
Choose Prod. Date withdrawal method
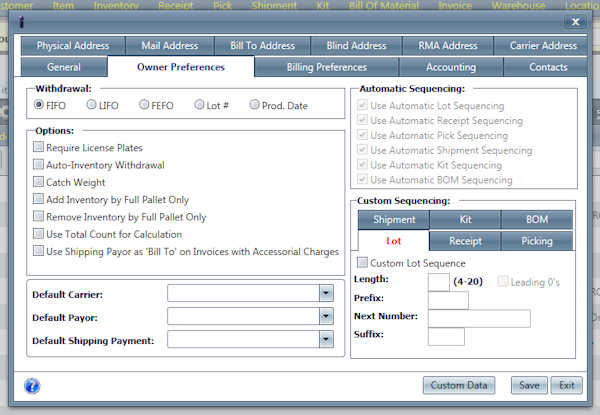tap(255, 105)
